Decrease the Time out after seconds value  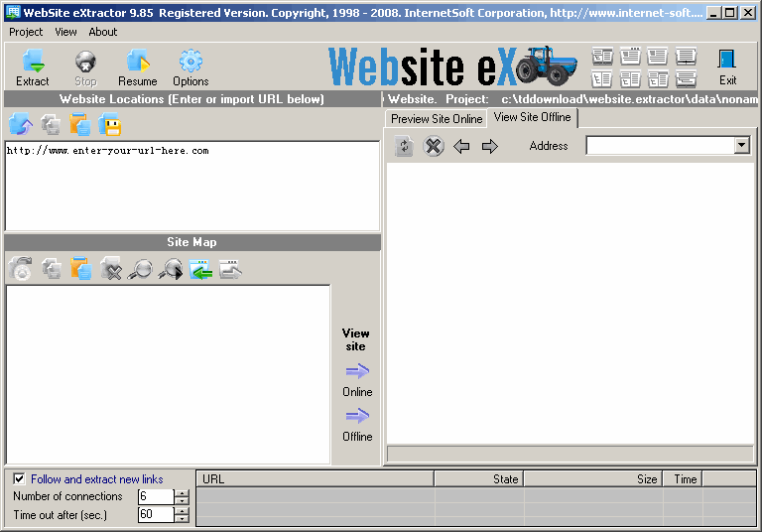pos(182,519)
